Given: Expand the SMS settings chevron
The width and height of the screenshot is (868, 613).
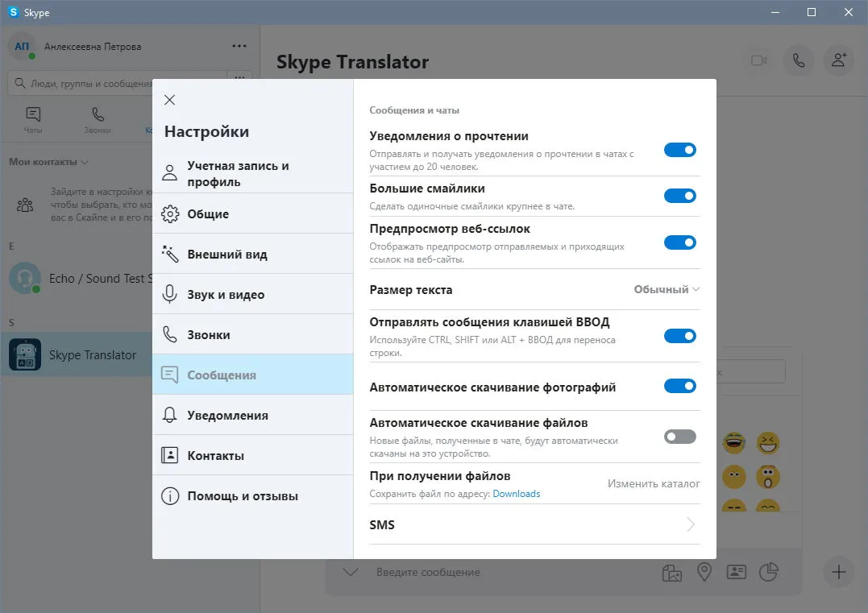Looking at the screenshot, I should [691, 524].
